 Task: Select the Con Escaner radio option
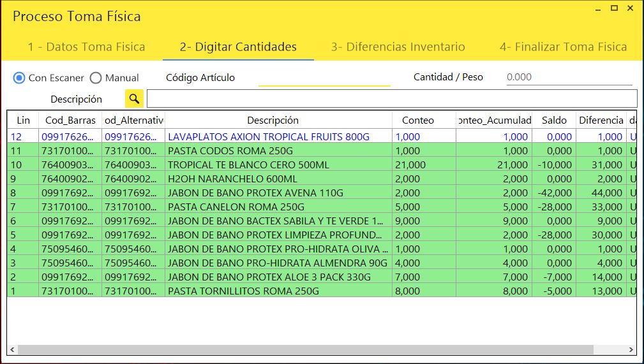click(x=19, y=78)
